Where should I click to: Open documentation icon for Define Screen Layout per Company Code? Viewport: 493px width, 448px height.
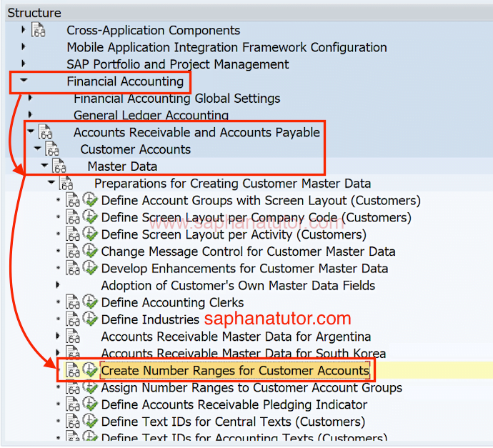point(73,216)
